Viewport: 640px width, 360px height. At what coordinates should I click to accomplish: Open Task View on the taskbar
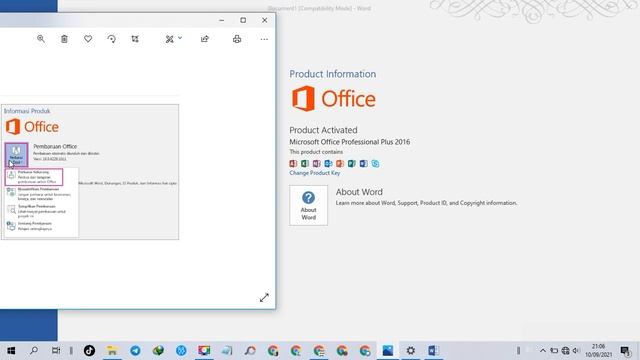(56, 351)
